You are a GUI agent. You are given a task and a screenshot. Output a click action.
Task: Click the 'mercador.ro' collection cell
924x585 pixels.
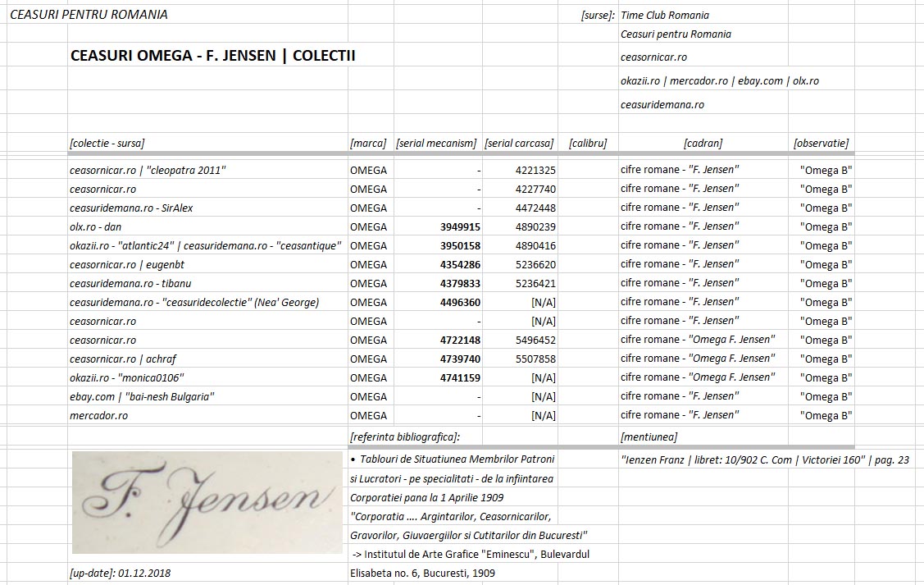(x=99, y=416)
